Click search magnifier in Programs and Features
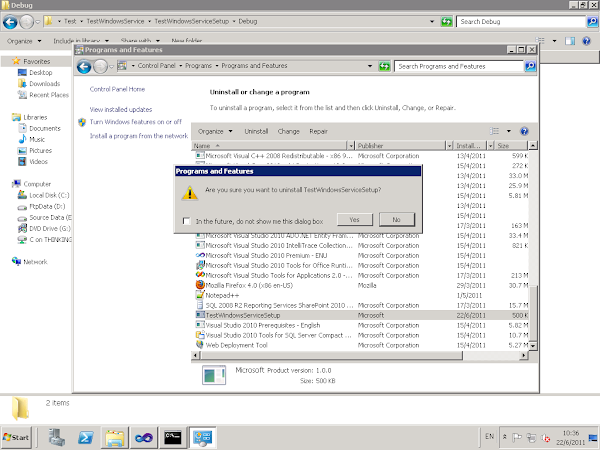Image resolution: width=600 pixels, height=450 pixels. (x=530, y=66)
